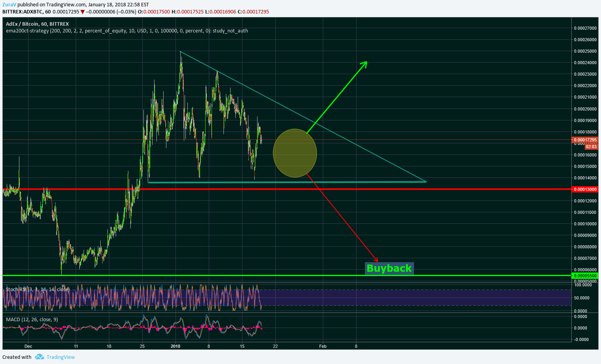Click the TradingView cloud logo icon
This screenshot has width=601, height=364.
click(x=39, y=357)
